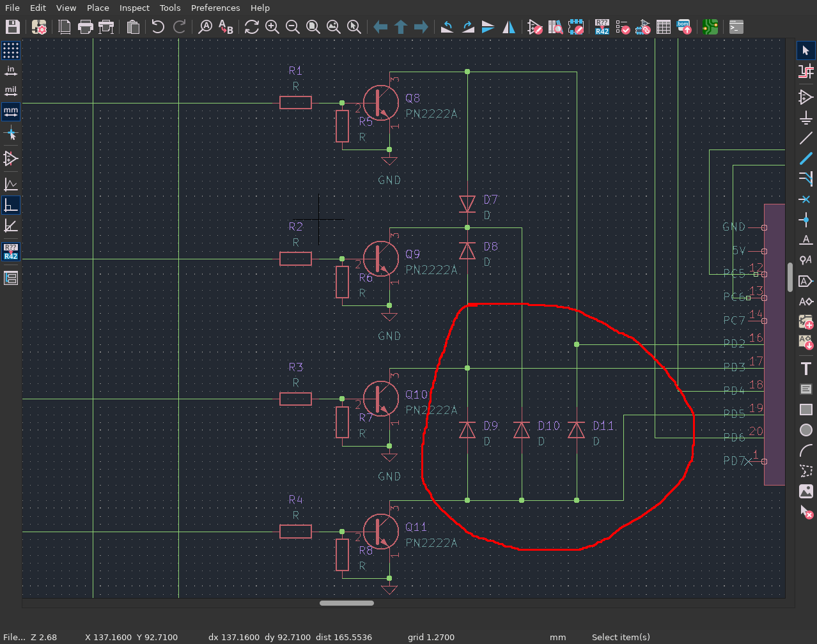This screenshot has width=817, height=644.
Task: Open the Inspect menu
Action: pyautogui.click(x=134, y=8)
